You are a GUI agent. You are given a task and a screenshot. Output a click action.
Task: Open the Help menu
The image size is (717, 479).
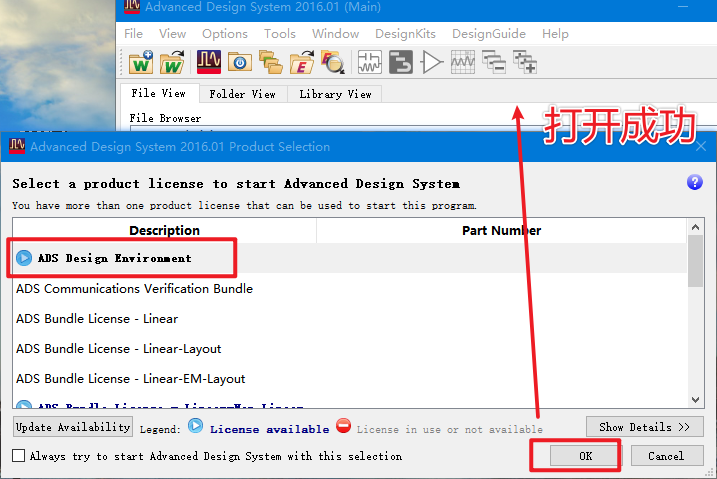[x=556, y=34]
